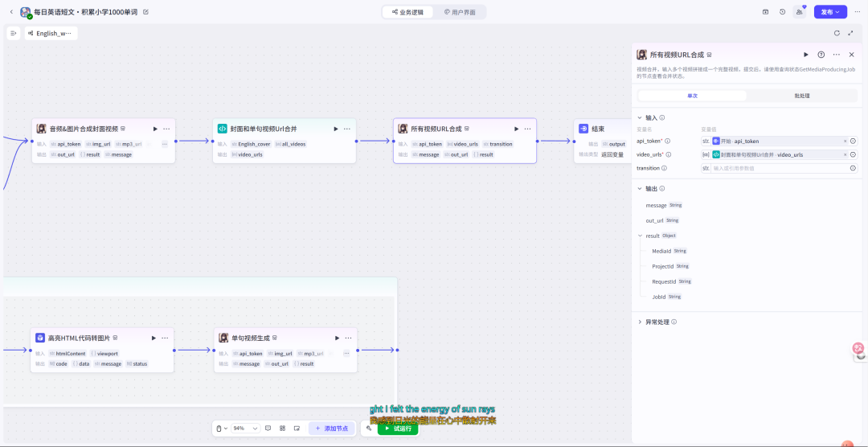Toggle the left sidebar list panel icon

[14, 33]
